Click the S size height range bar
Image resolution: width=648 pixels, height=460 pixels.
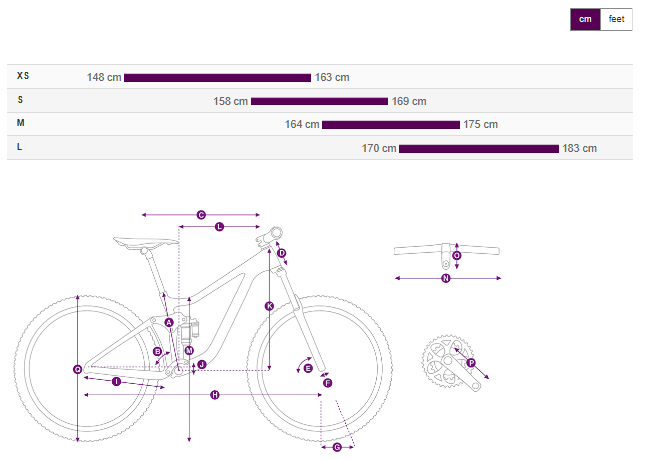point(319,101)
